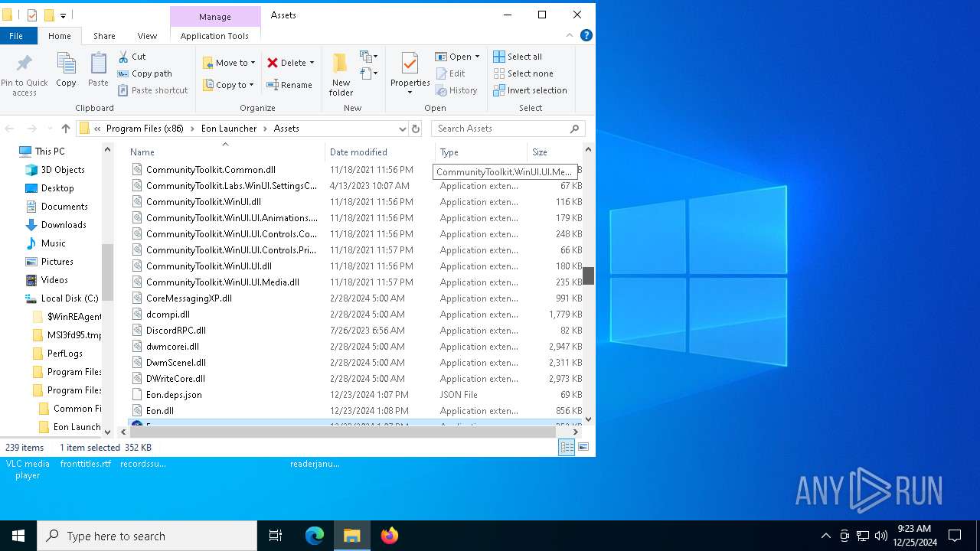Switch to the View ribbon tab

coord(147,35)
